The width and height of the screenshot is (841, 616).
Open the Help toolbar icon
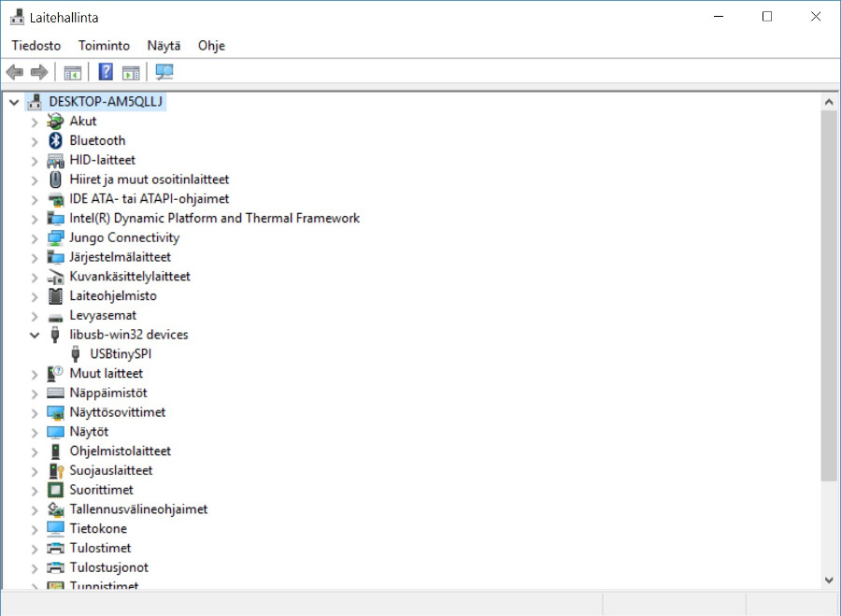coord(105,72)
